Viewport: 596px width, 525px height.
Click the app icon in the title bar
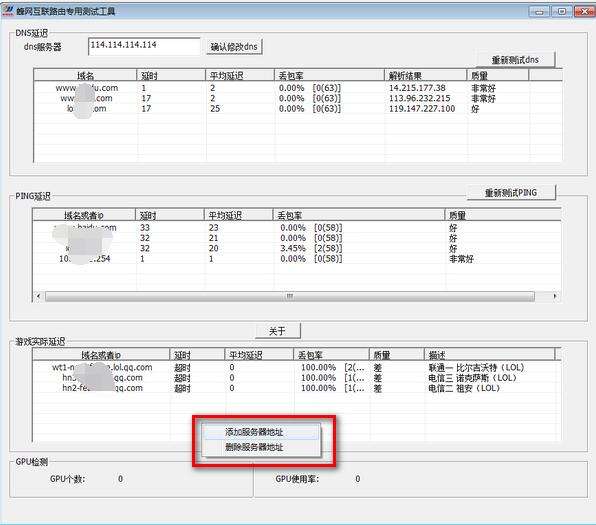coord(8,11)
